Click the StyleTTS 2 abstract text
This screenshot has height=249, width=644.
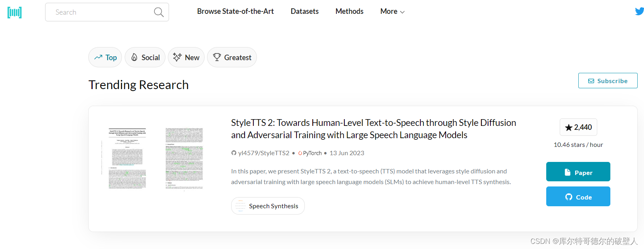tap(371, 177)
